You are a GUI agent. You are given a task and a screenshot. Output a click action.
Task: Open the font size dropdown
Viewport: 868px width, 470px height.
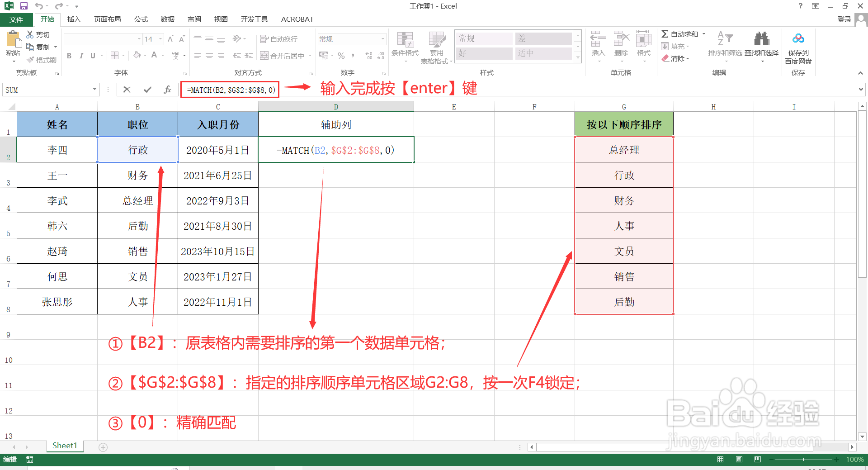pos(159,39)
